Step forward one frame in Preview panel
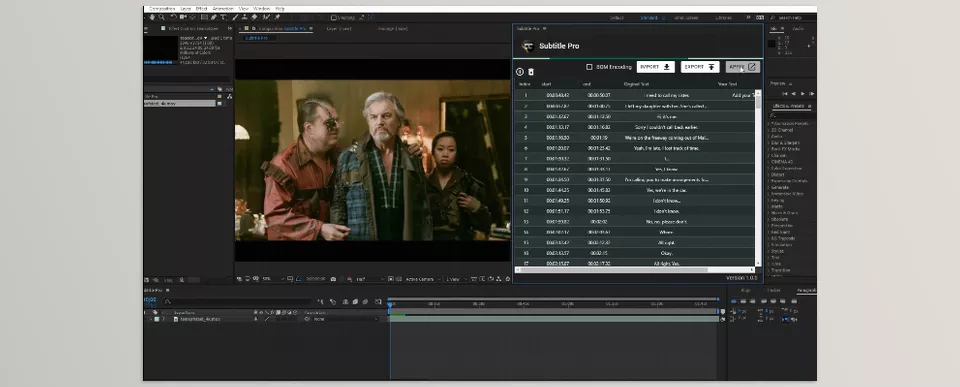Viewport: 960px width, 387px height. pyautogui.click(x=812, y=94)
